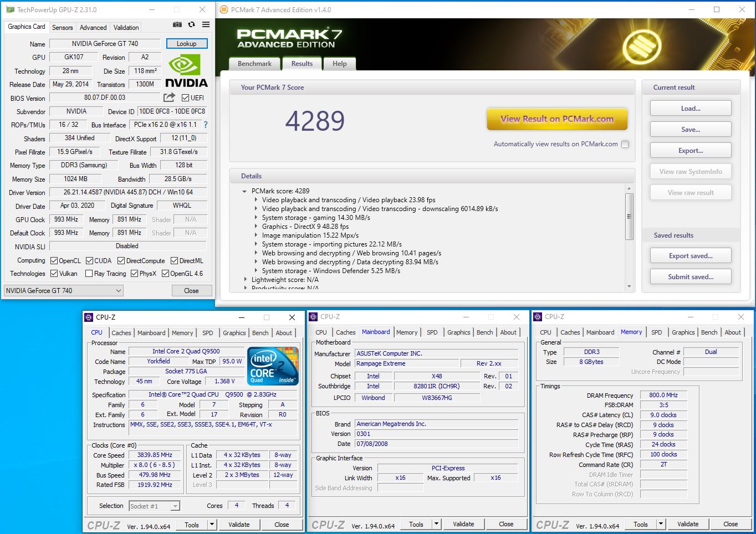Toggle the DirectML checkbox

pos(174,261)
